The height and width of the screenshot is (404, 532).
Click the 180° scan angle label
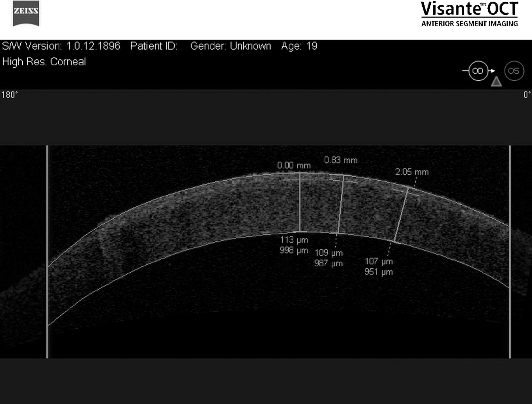coord(10,95)
